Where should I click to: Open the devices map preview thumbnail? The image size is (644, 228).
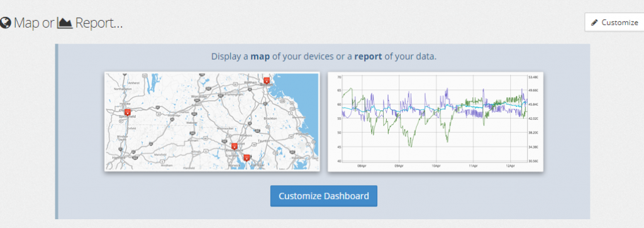[x=212, y=122]
